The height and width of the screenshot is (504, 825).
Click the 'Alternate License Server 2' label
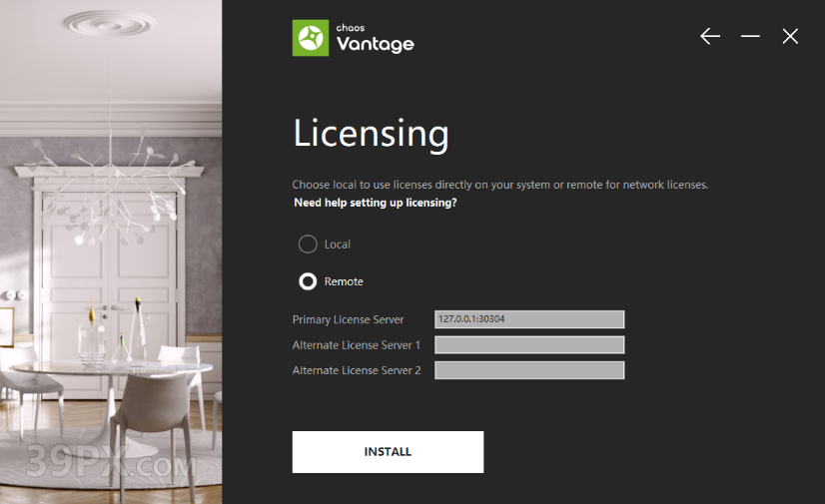click(357, 370)
